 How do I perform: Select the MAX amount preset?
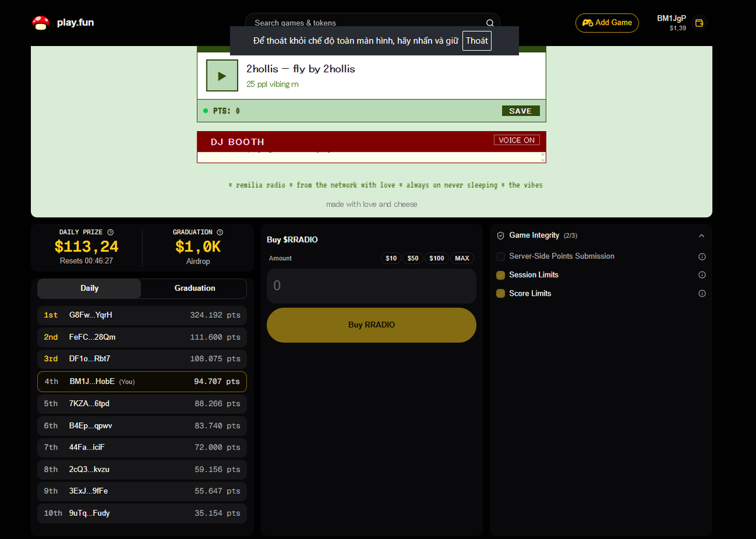pos(462,258)
